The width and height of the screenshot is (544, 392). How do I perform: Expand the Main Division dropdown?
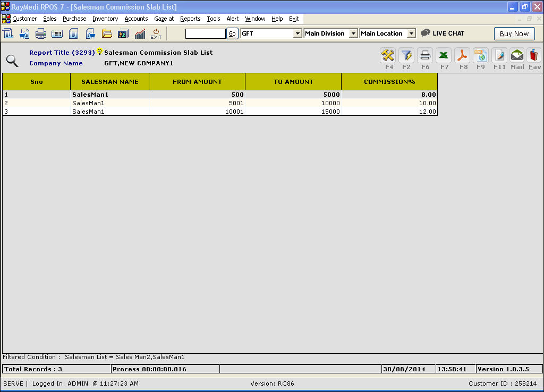pyautogui.click(x=353, y=33)
